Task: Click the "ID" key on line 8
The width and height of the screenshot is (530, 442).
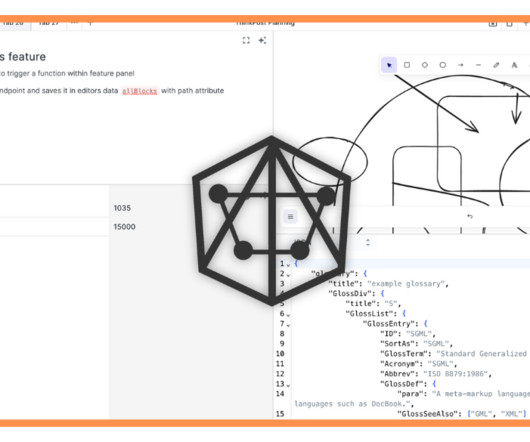Action: [x=390, y=334]
